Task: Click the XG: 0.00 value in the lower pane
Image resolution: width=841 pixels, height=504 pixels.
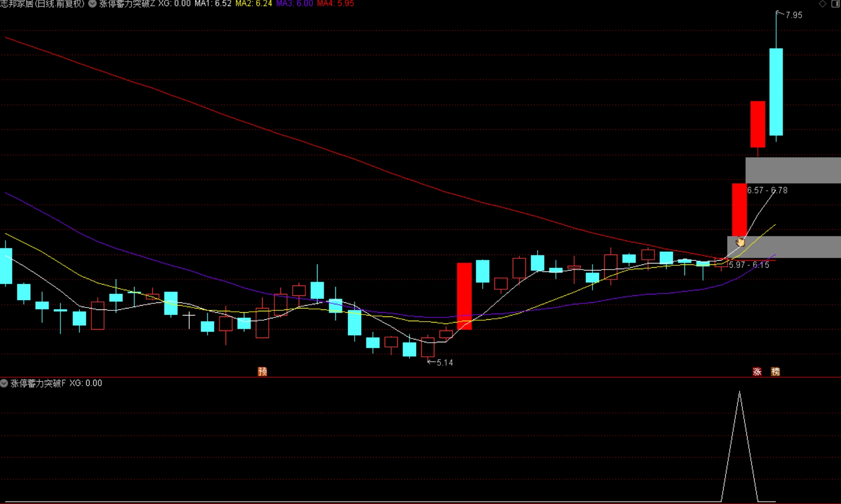Action: [86, 383]
